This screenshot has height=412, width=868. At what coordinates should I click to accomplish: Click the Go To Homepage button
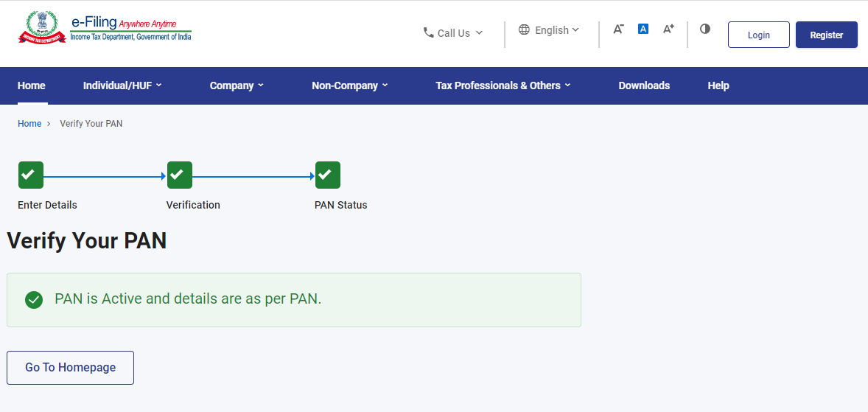coord(70,368)
